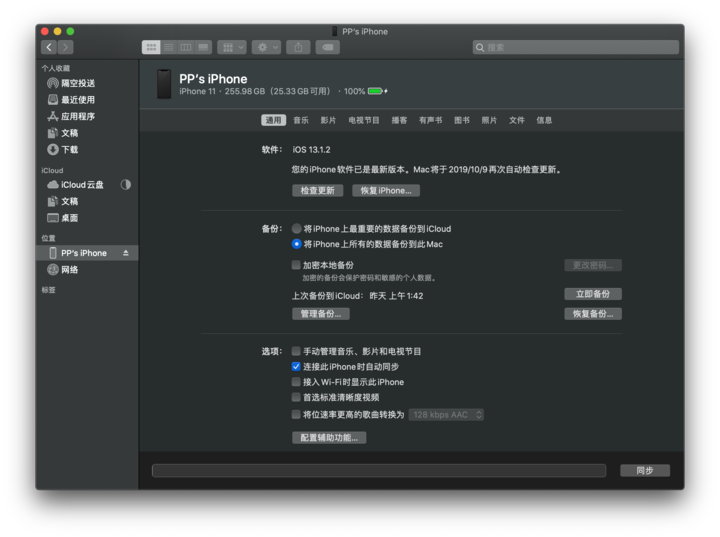Click 配置辅助功能... button
720x537 pixels.
pyautogui.click(x=329, y=438)
